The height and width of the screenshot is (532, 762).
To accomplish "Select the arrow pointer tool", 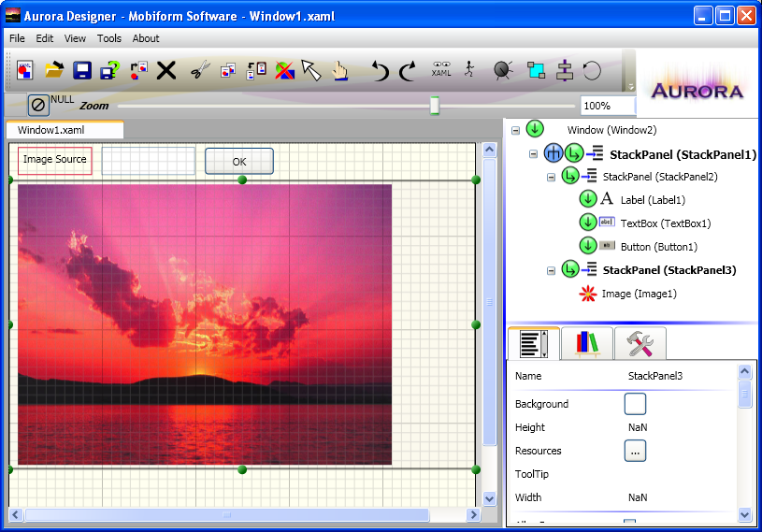I will 311,70.
